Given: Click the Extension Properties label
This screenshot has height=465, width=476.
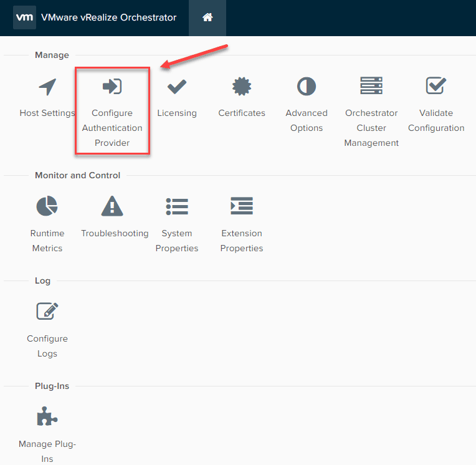Looking at the screenshot, I should (242, 241).
